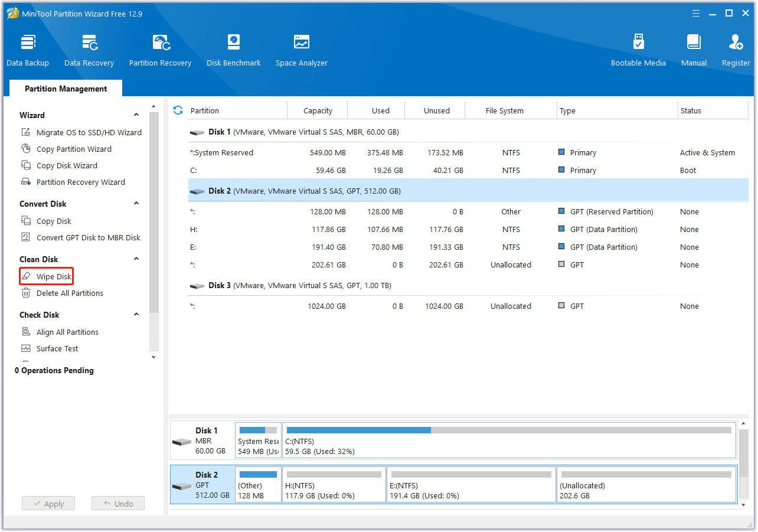Start Disk Benchmark
The image size is (758, 532).
[234, 51]
